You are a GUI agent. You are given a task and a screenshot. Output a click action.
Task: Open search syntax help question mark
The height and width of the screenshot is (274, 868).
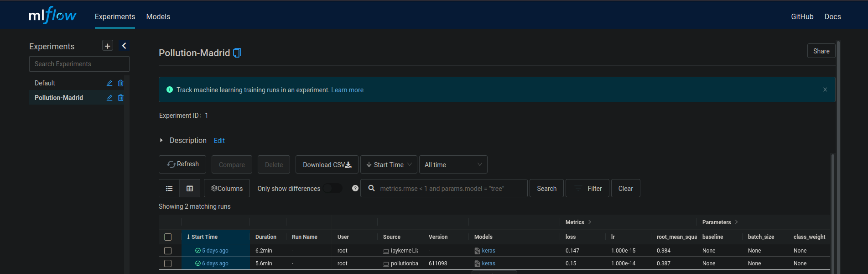pos(355,188)
